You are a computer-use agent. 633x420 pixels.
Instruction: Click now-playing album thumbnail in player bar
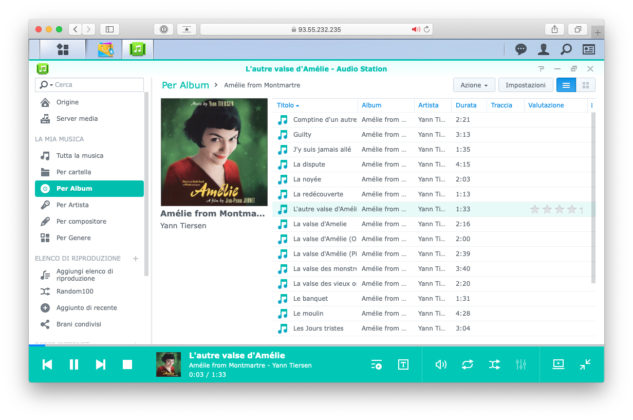pos(168,364)
